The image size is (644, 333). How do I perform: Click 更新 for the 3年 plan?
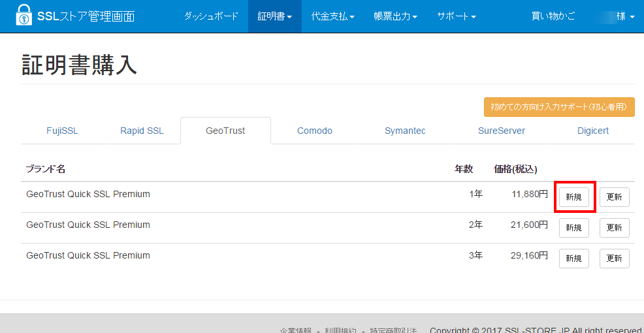pyautogui.click(x=615, y=259)
